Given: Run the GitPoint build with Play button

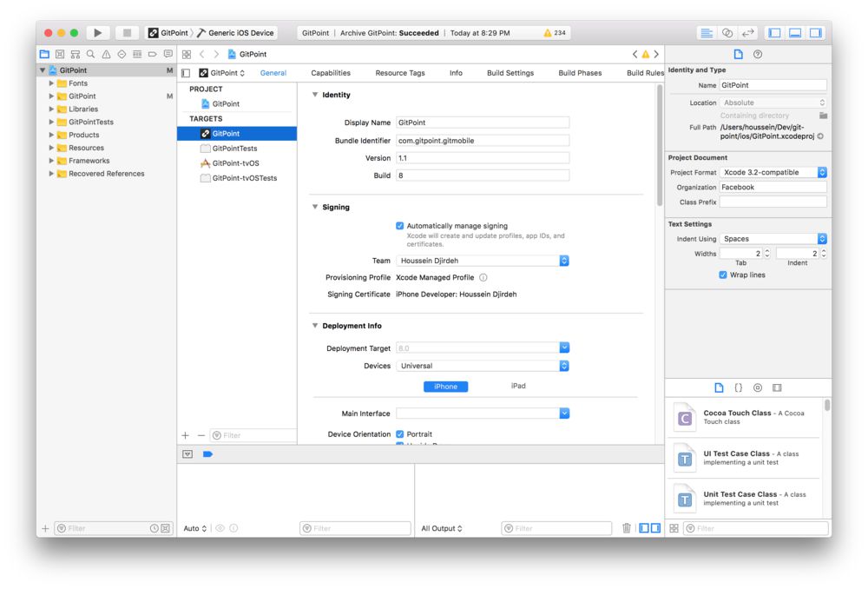Looking at the screenshot, I should point(97,33).
